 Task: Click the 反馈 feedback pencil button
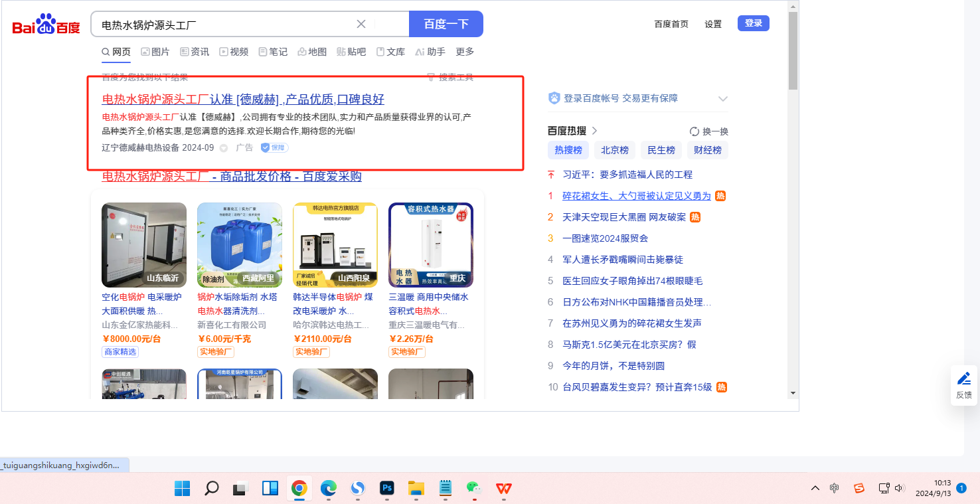(x=964, y=386)
